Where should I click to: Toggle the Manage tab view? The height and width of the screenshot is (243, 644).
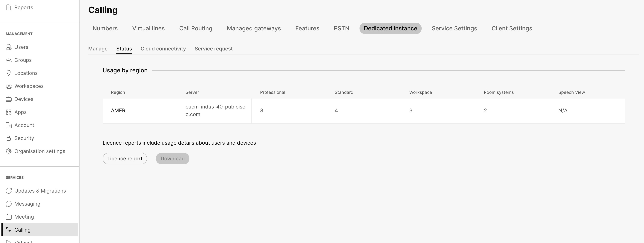[x=98, y=48]
